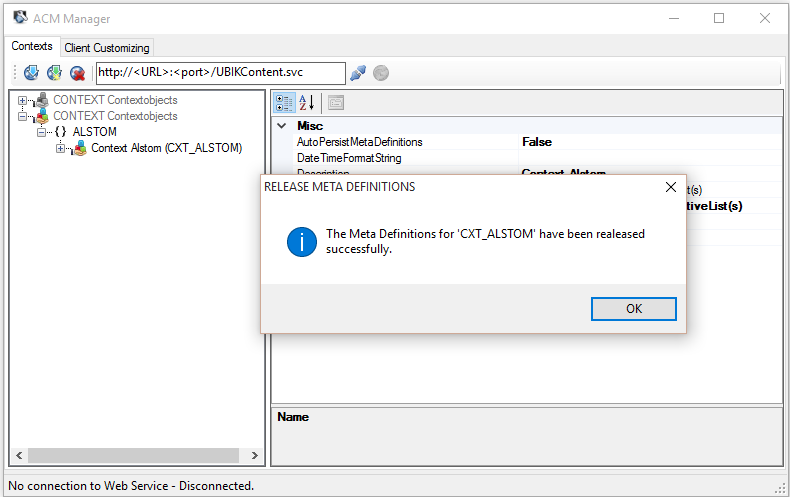Close the Release Meta Definitions dialog

click(670, 187)
